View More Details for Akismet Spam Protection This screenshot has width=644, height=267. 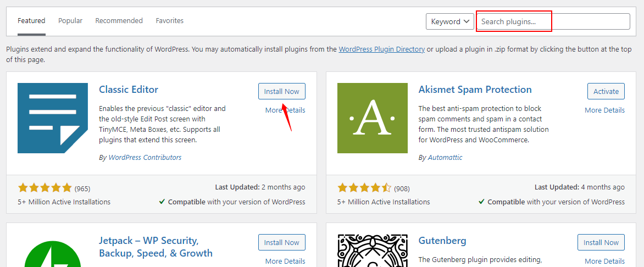click(604, 110)
